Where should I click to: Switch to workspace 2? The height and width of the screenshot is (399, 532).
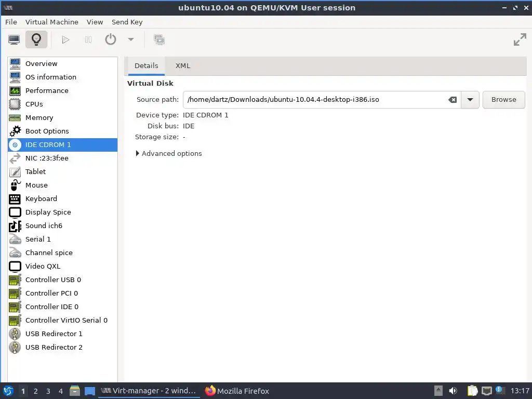pyautogui.click(x=36, y=391)
